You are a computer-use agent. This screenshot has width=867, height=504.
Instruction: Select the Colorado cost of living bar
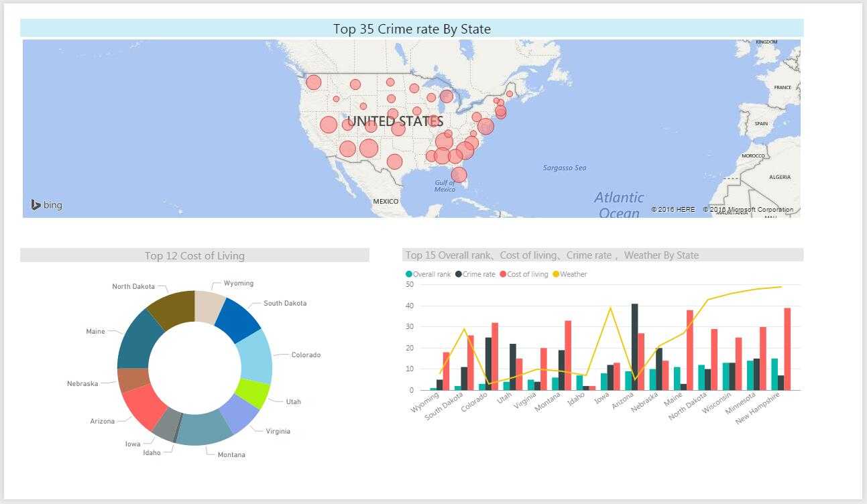pos(495,357)
